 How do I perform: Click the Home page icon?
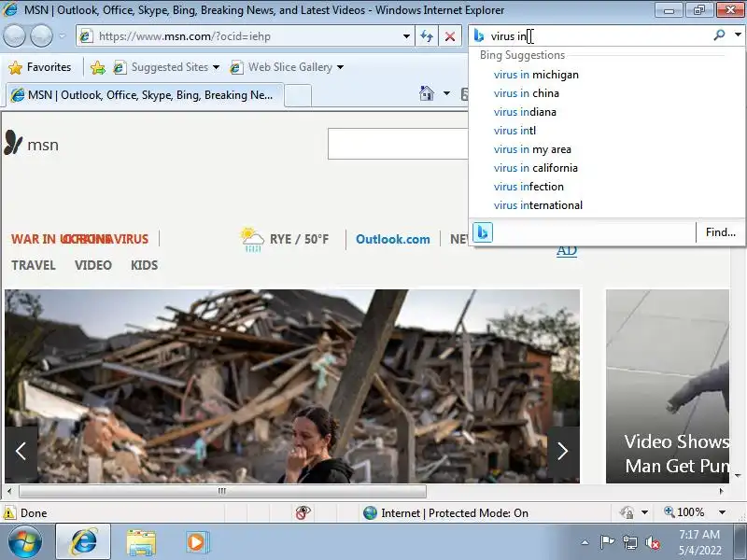pyautogui.click(x=427, y=92)
